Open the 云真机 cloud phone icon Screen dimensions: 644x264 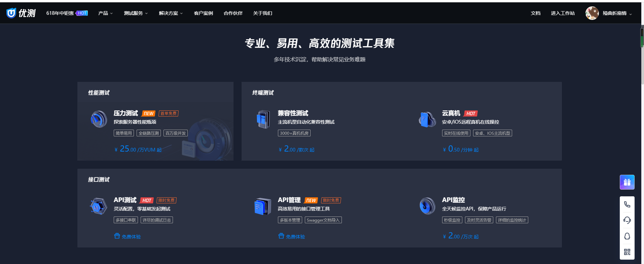tap(427, 119)
